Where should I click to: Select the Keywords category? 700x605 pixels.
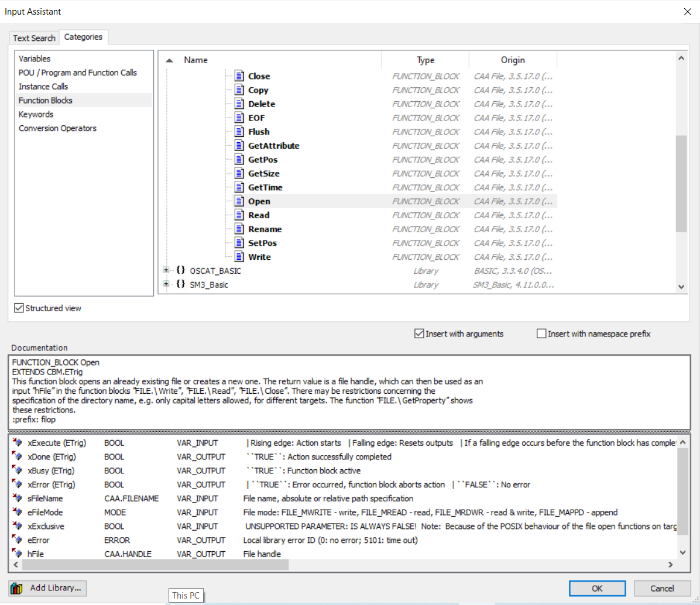pyautogui.click(x=36, y=115)
